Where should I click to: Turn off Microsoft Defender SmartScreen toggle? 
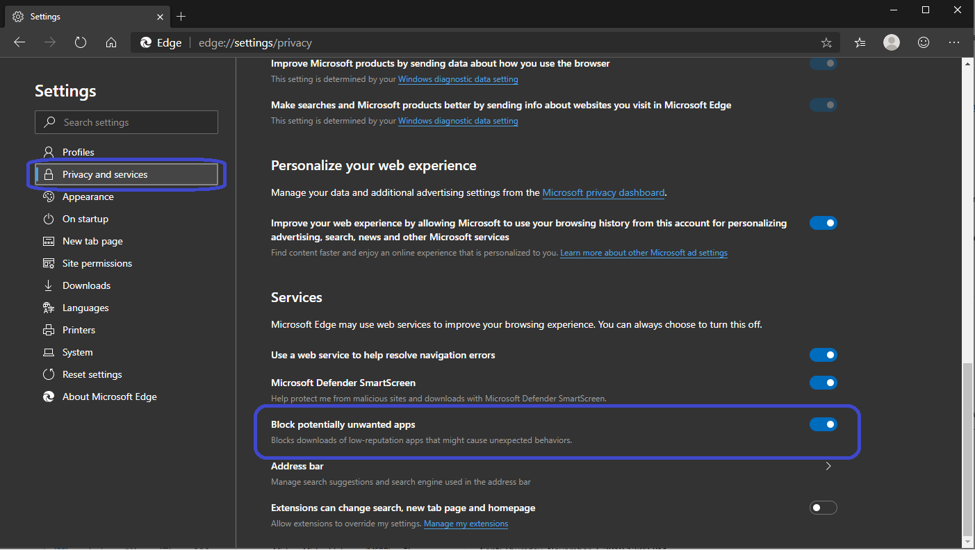(x=823, y=383)
